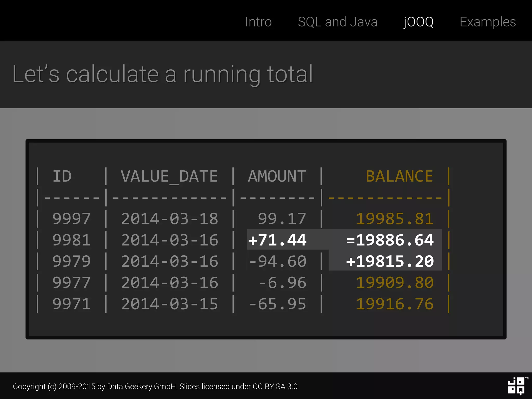Click the AMOUNT column header
Screen dimensions: 532x399
[x=277, y=176]
